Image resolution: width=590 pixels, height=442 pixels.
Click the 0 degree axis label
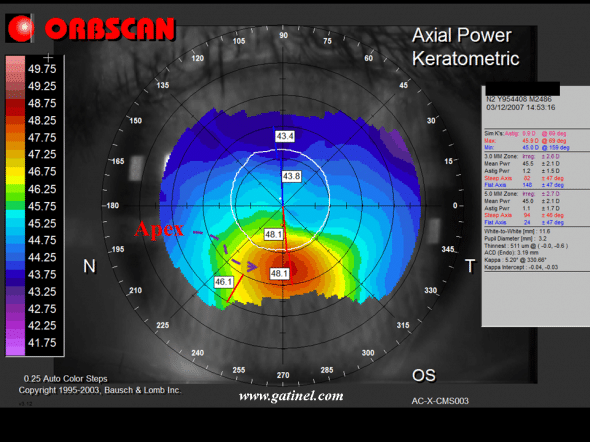coord(455,205)
